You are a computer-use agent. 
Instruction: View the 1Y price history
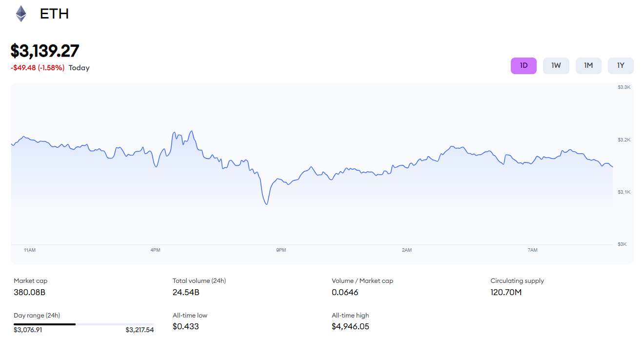(x=620, y=65)
